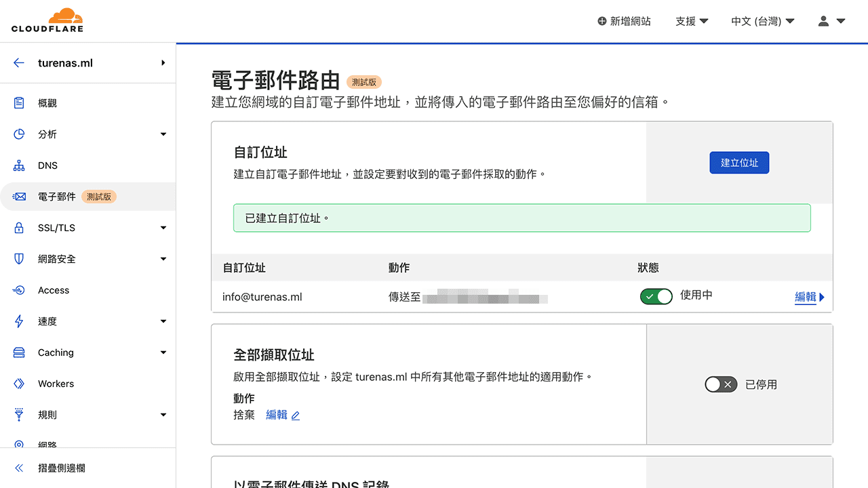Open the Workers panel
Image resolution: width=868 pixels, height=488 pixels.
click(x=56, y=383)
